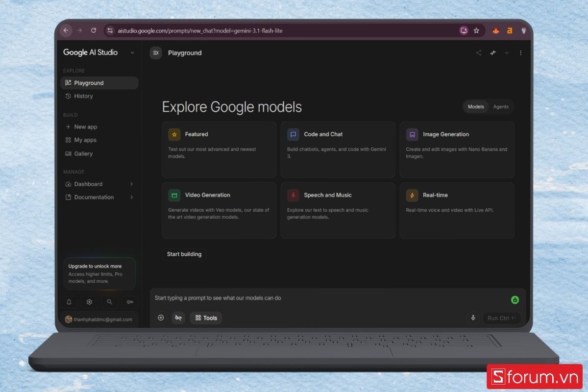Open My apps in the sidebar
Viewport: 588px width, 392px height.
coord(99,140)
